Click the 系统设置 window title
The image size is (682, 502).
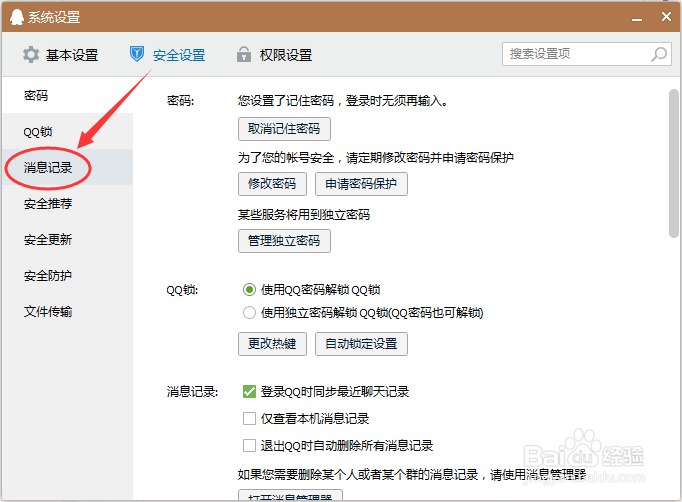[x=54, y=17]
